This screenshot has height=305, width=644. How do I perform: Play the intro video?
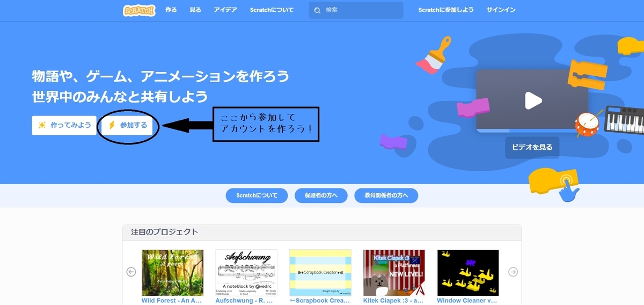pyautogui.click(x=532, y=100)
